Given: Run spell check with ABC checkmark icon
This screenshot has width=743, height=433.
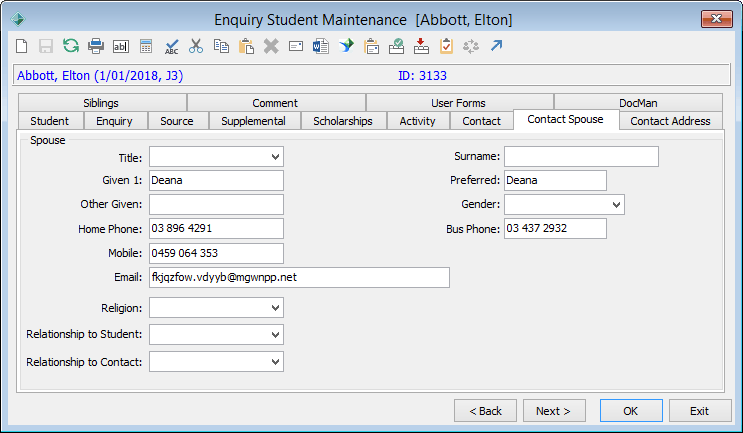Looking at the screenshot, I should tap(171, 46).
